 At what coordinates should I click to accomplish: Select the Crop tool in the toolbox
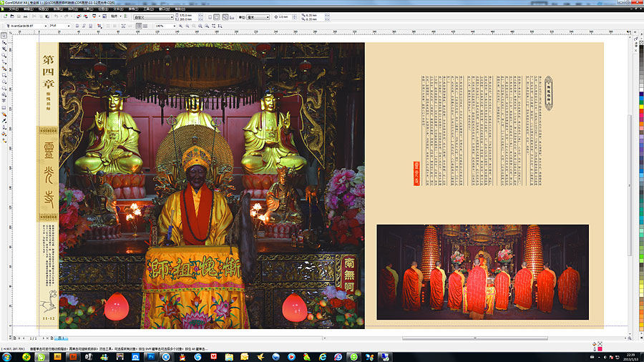(x=4, y=48)
